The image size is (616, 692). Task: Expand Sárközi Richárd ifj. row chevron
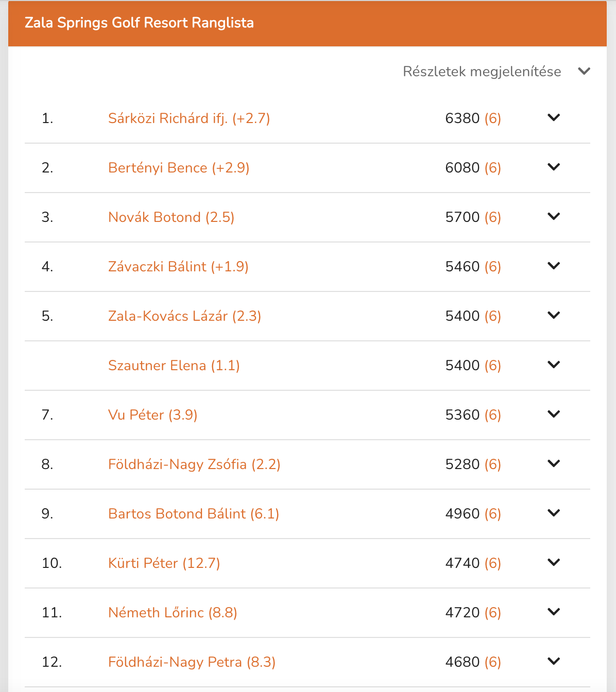tap(554, 118)
